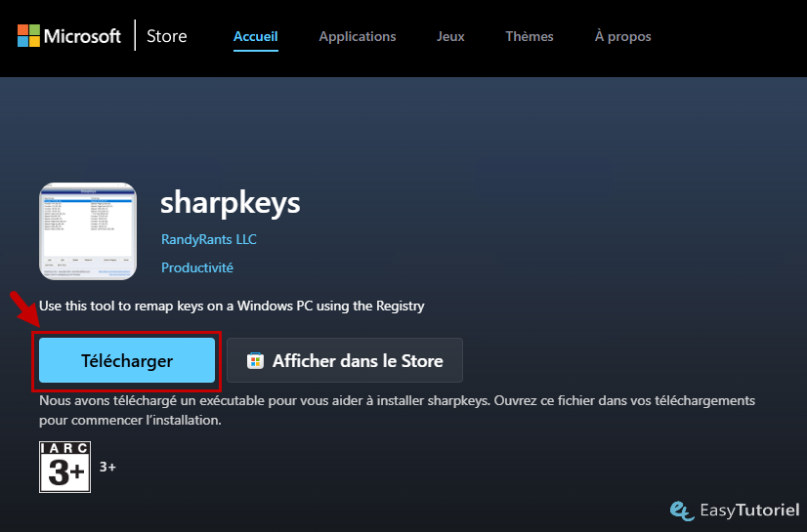Click the Télécharger button
The height and width of the screenshot is (532, 807).
coord(127,360)
